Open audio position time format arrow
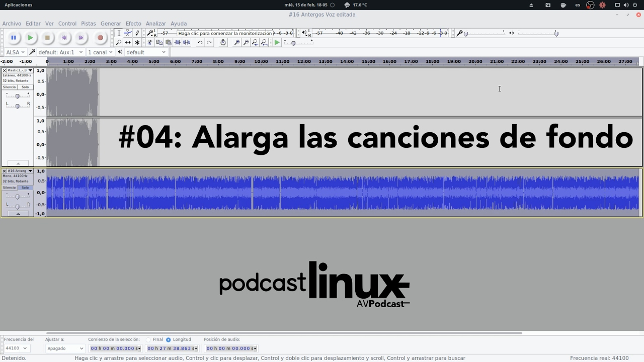 (x=255, y=348)
